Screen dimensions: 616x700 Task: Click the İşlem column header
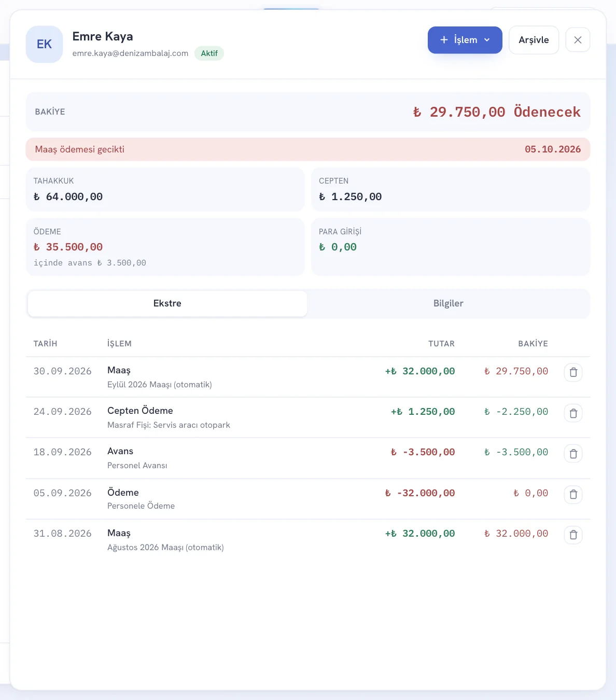click(x=119, y=344)
